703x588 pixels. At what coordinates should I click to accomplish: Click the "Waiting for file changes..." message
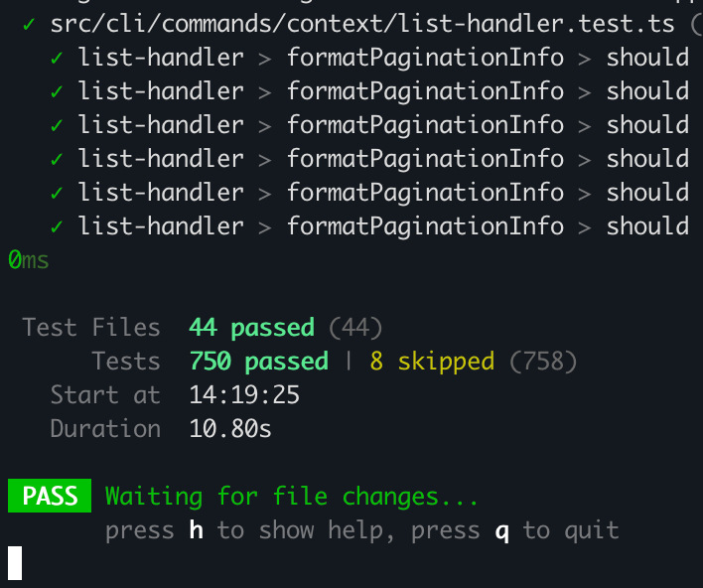(292, 497)
